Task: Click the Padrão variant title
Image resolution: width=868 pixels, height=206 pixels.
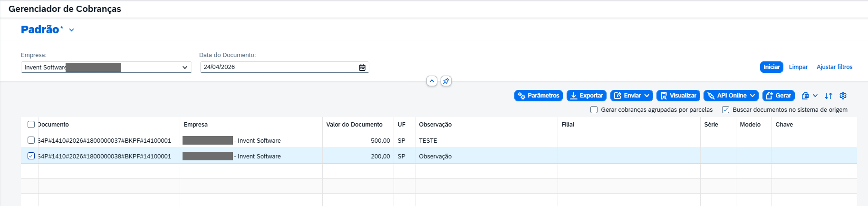Action: (40, 29)
